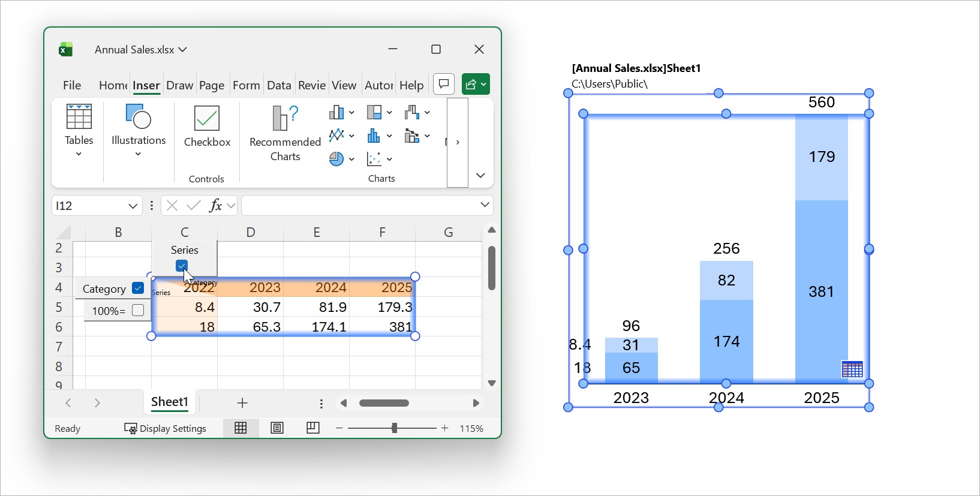Viewport: 980px width, 496px height.
Task: Insert a Checkbox control from the ribbon
Action: tap(207, 127)
